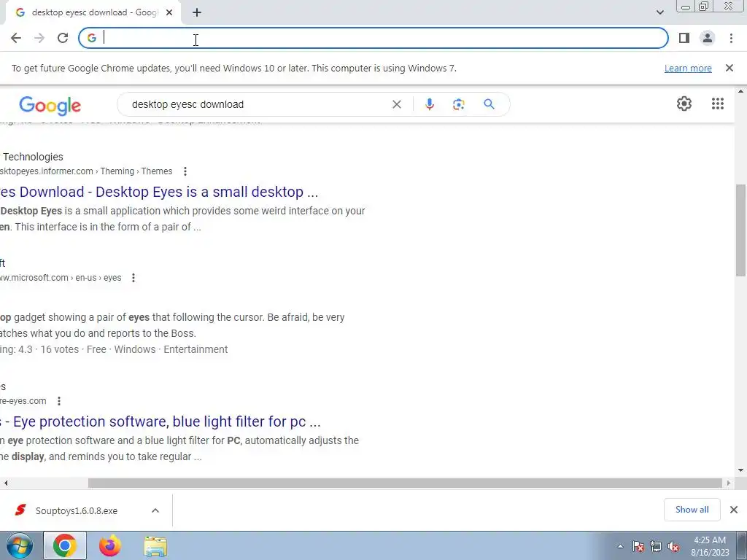Click the horizontal scrollbar thumb
747x560 pixels.
tap(405, 483)
